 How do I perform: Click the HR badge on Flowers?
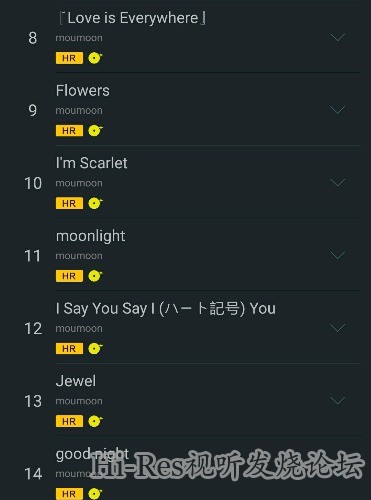(69, 131)
